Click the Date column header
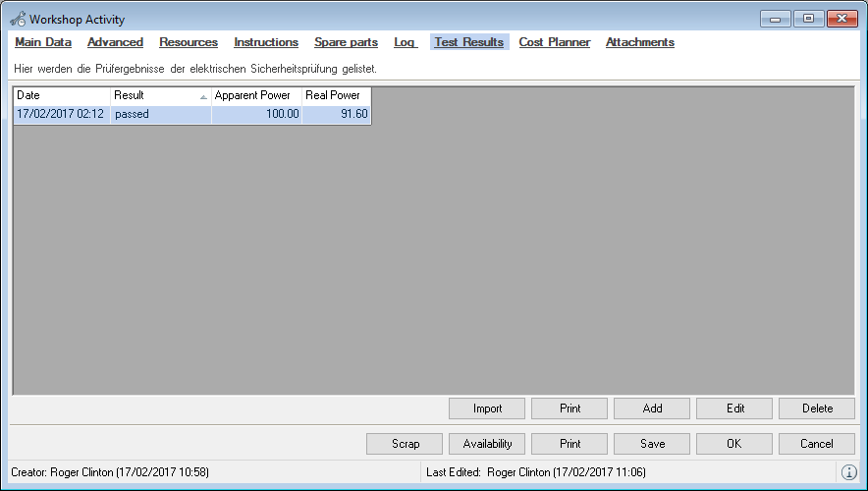Image resolution: width=868 pixels, height=491 pixels. coord(62,96)
